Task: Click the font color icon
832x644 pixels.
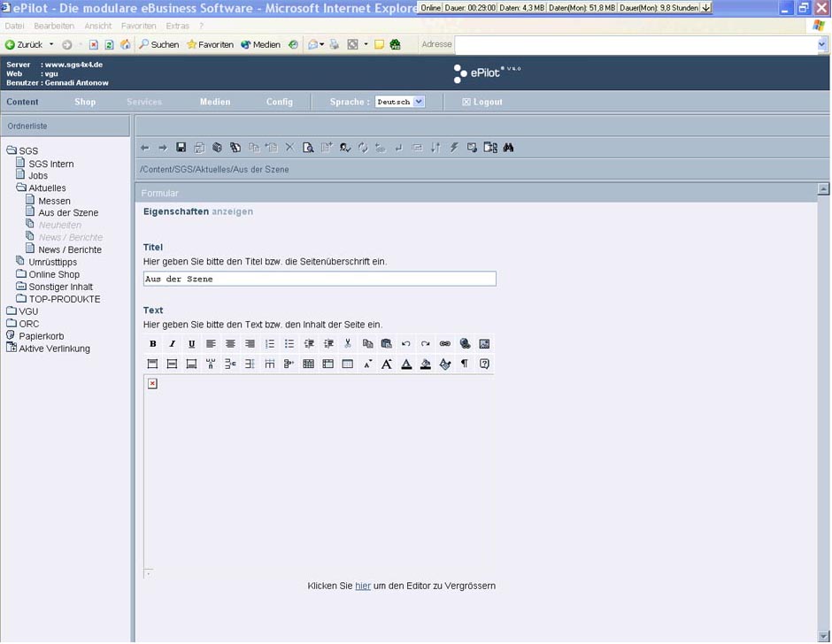Action: tap(406, 364)
